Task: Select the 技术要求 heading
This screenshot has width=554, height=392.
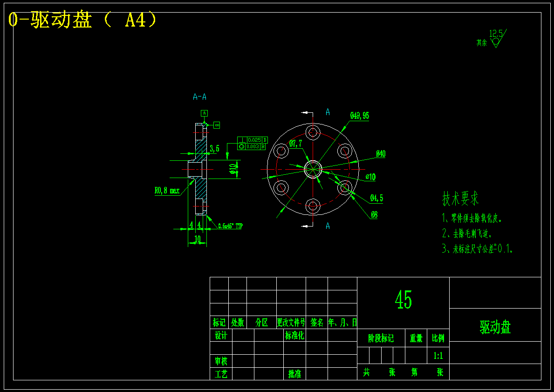Action: click(460, 199)
